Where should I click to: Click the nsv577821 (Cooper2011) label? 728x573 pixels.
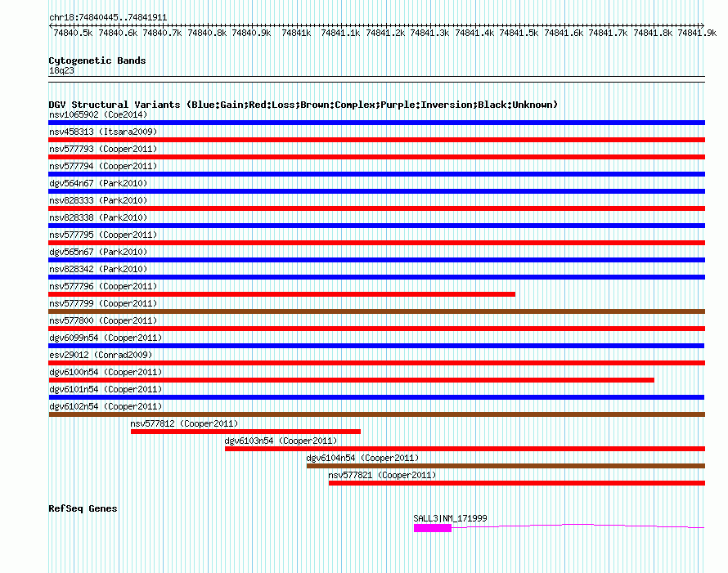point(382,475)
